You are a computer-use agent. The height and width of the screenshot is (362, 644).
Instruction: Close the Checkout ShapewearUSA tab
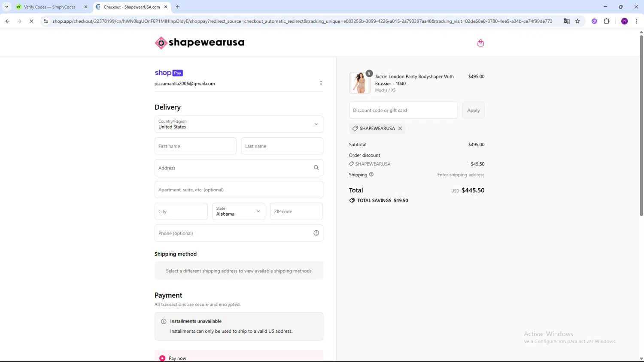(166, 7)
